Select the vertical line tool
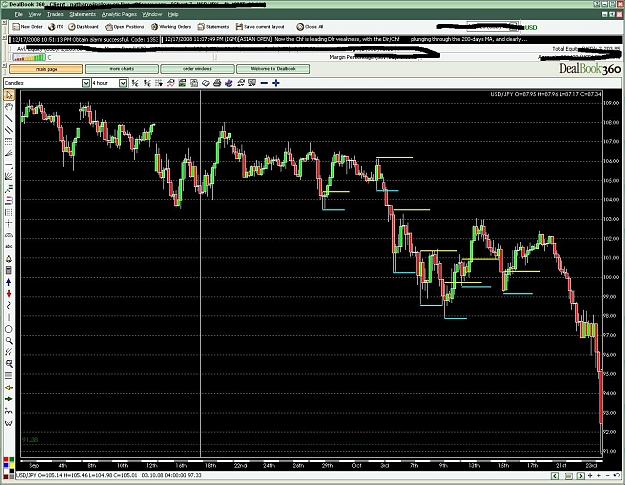625x485 pixels. 9,318
